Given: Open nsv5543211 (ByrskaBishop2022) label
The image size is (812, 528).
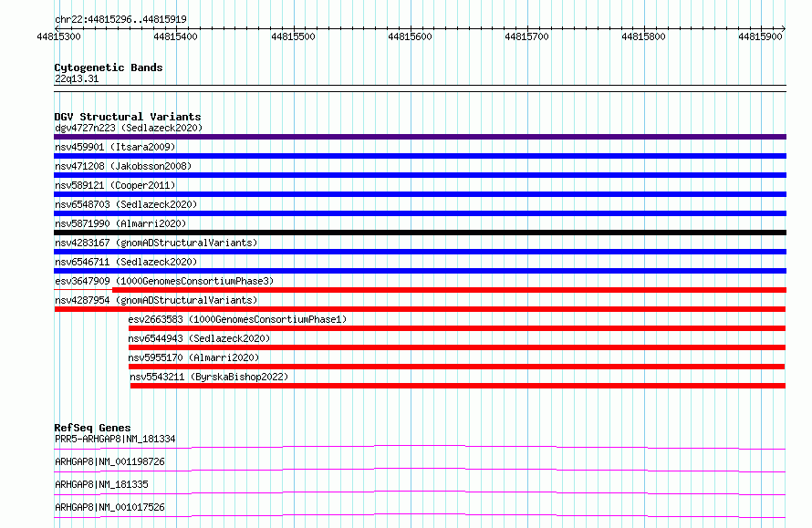Looking at the screenshot, I should coord(209,377).
